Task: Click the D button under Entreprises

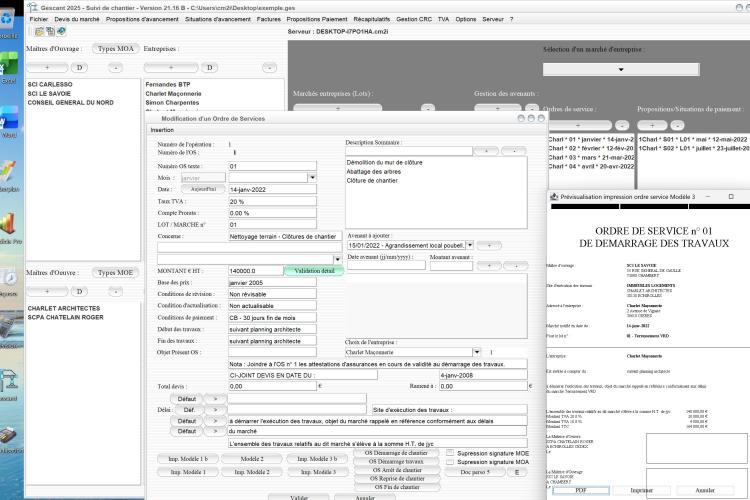Action: click(x=209, y=67)
